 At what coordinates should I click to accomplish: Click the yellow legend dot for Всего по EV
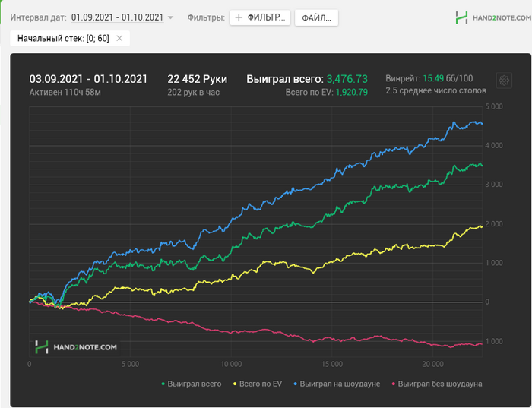pos(234,384)
